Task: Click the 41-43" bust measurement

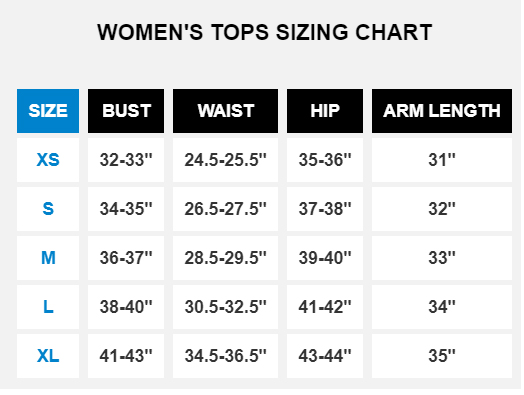Action: [126, 356]
